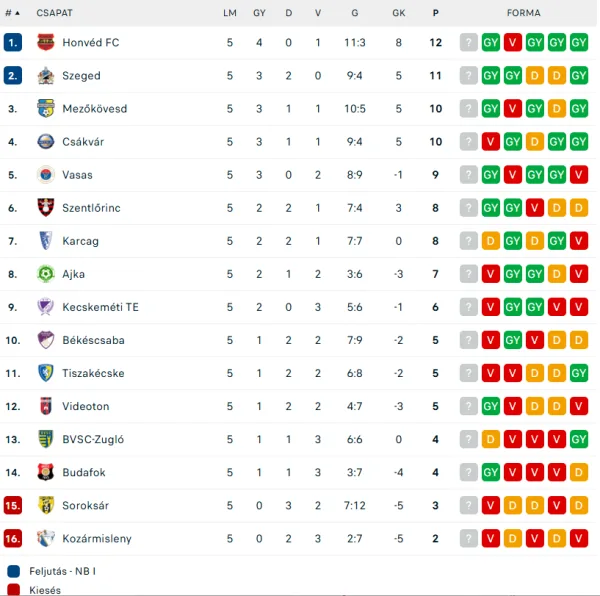The width and height of the screenshot is (600, 596).
Task: Sort by points P column header
Action: click(x=435, y=13)
